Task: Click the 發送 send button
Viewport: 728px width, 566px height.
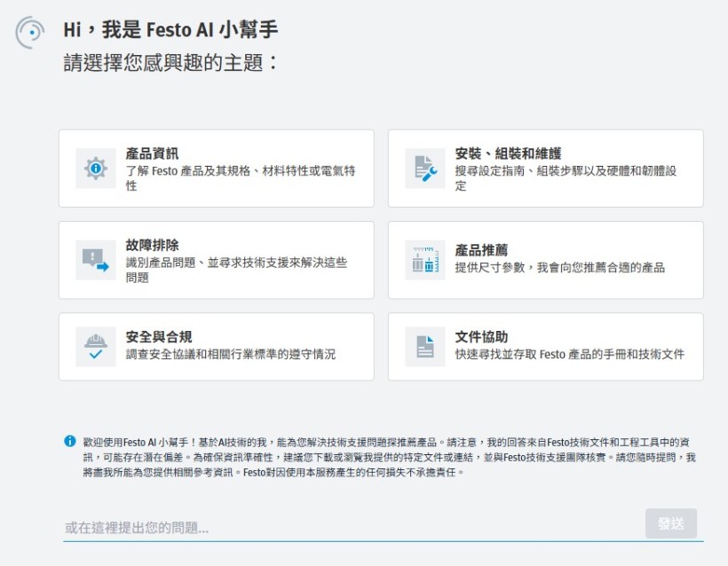Action: (x=670, y=523)
